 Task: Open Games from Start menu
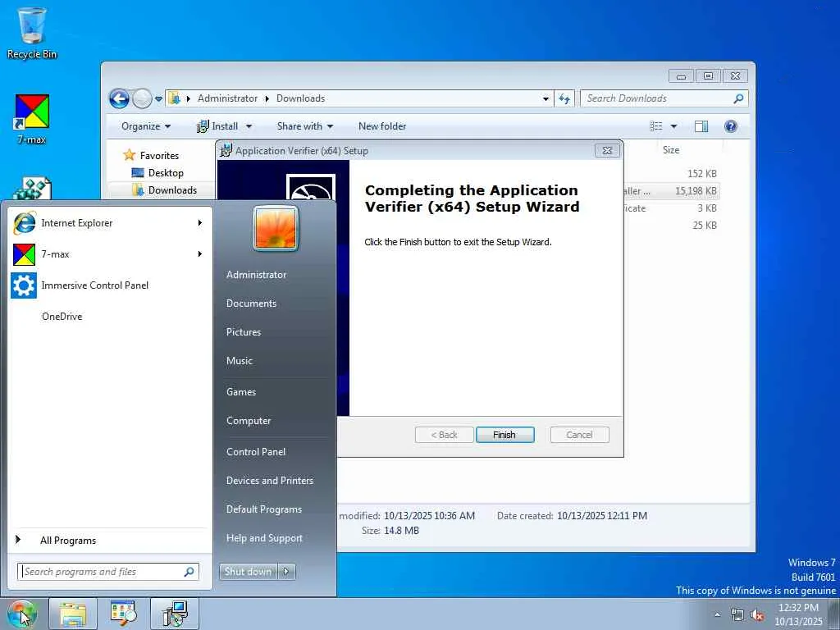pyautogui.click(x=241, y=392)
